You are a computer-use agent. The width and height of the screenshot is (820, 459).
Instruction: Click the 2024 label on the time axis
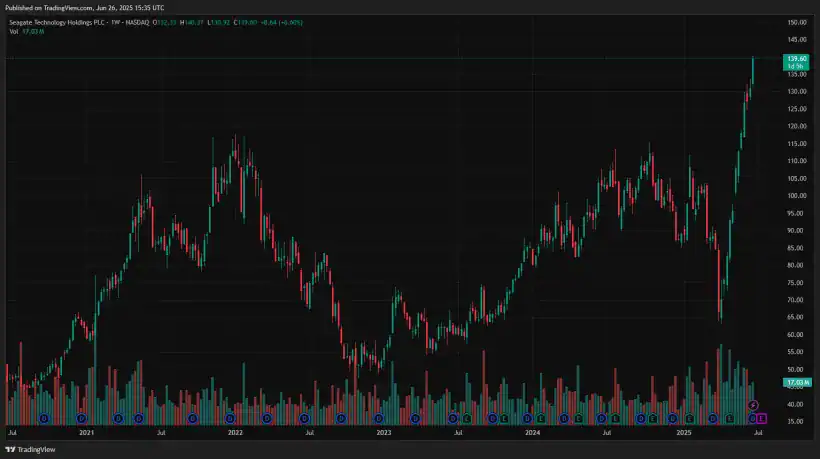point(532,433)
